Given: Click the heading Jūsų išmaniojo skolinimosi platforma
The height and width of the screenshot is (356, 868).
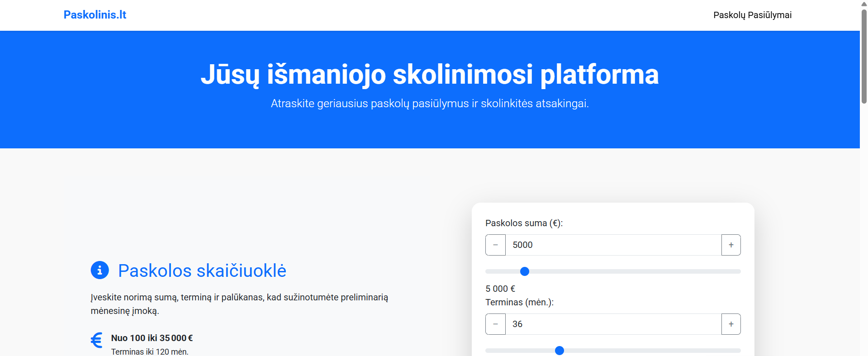Looking at the screenshot, I should coord(430,75).
